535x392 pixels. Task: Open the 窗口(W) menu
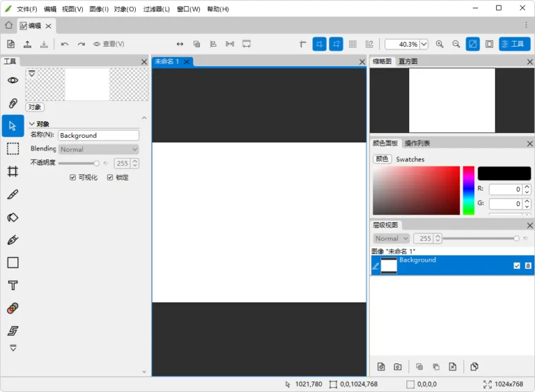click(189, 9)
